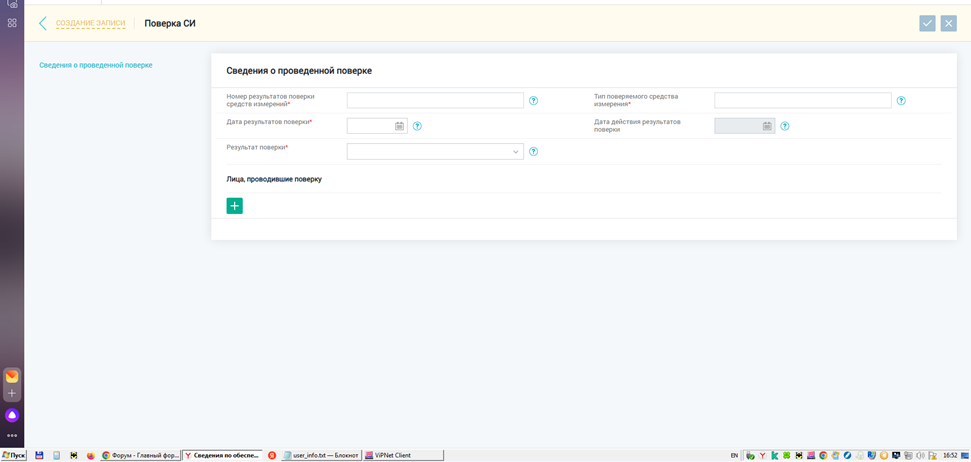Click the checkmark save button in the header
The height and width of the screenshot is (462, 971).
click(x=927, y=23)
